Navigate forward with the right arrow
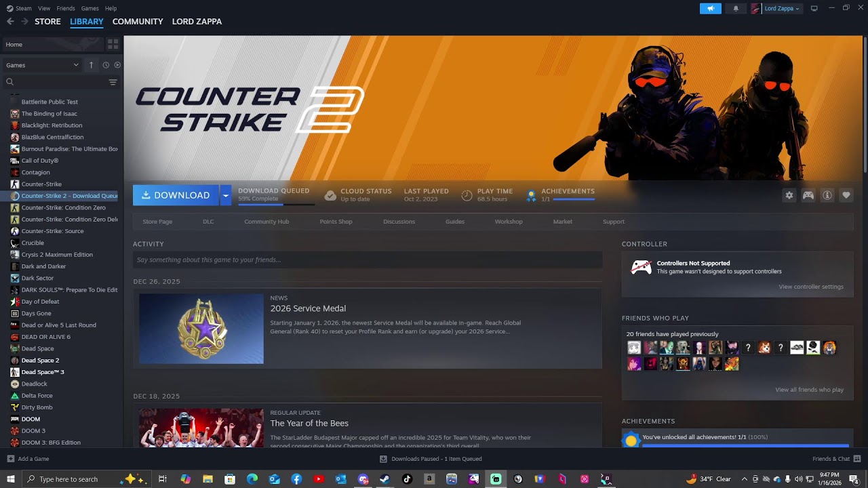Image resolution: width=868 pixels, height=488 pixels. point(24,22)
